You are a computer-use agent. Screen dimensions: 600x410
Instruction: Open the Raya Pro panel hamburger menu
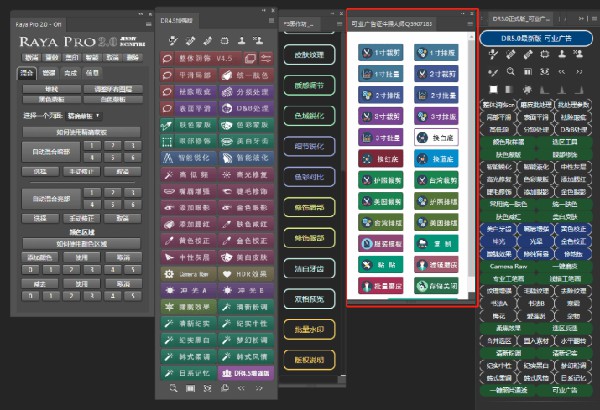click(148, 24)
